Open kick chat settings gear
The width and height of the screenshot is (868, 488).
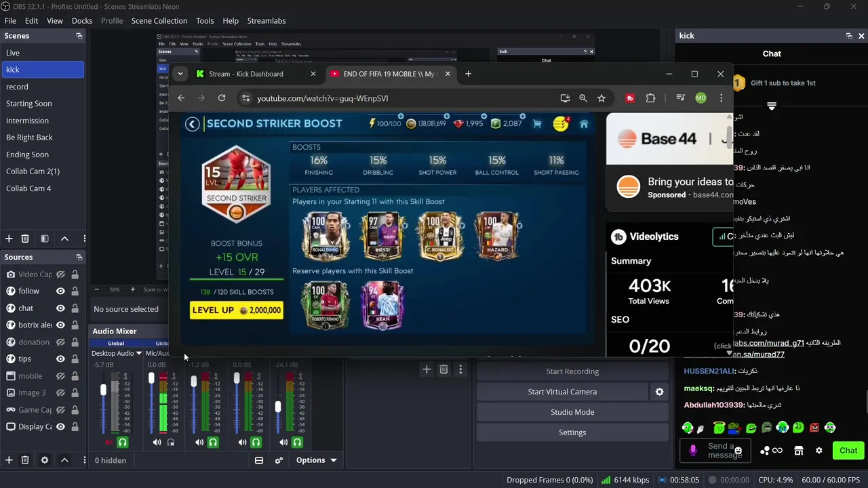point(818,451)
